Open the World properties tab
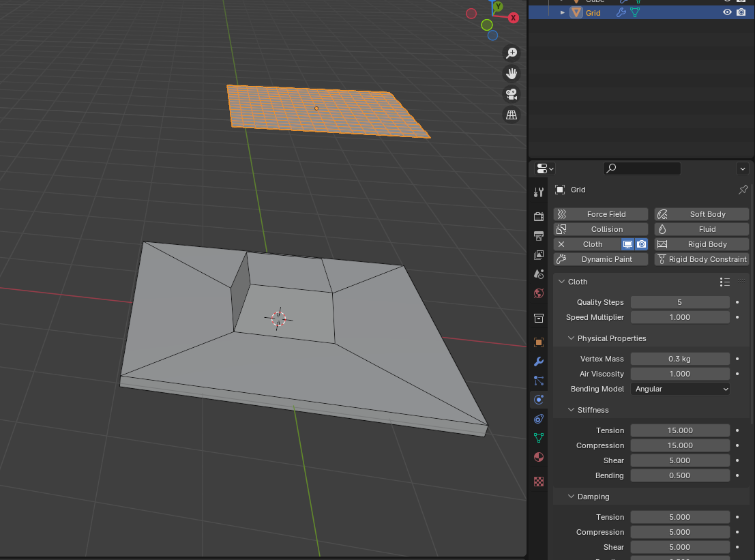This screenshot has width=755, height=560. click(x=539, y=293)
